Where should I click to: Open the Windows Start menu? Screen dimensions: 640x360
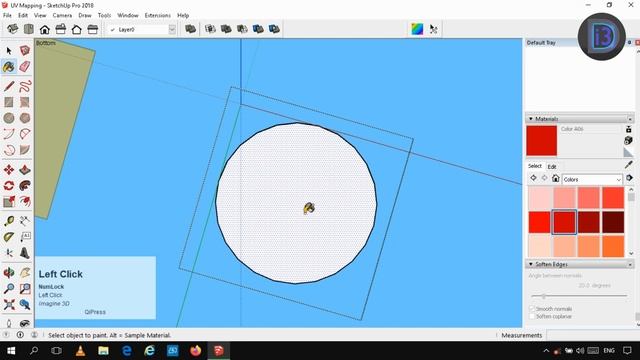point(11,351)
